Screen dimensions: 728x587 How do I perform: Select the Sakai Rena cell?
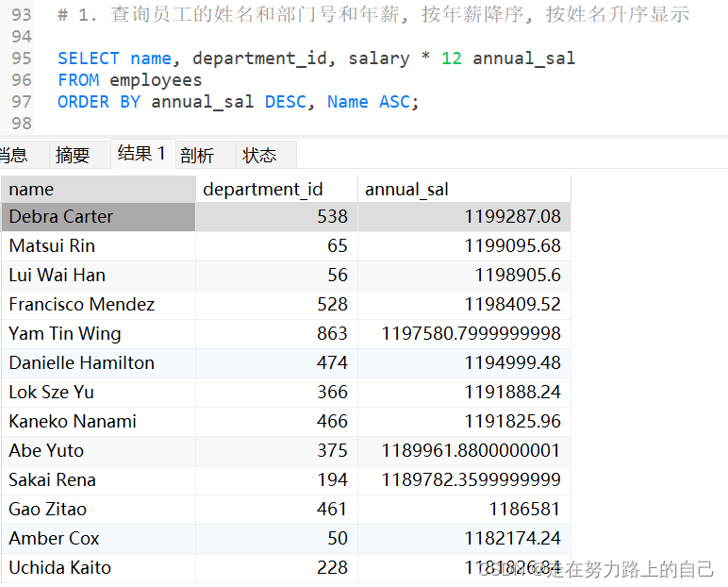tap(98, 480)
